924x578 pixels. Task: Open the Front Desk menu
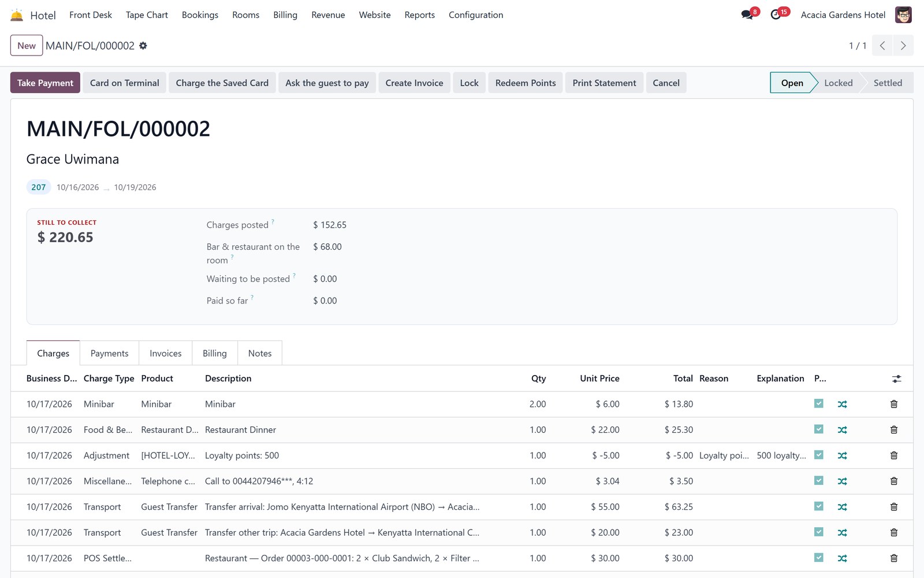click(91, 15)
